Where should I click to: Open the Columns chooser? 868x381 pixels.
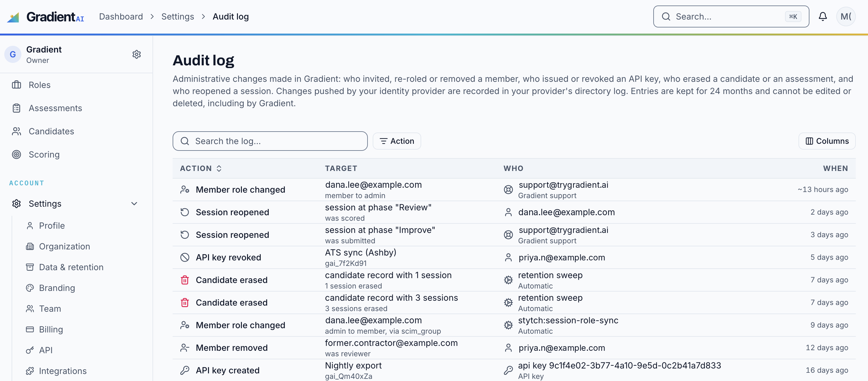pos(827,141)
